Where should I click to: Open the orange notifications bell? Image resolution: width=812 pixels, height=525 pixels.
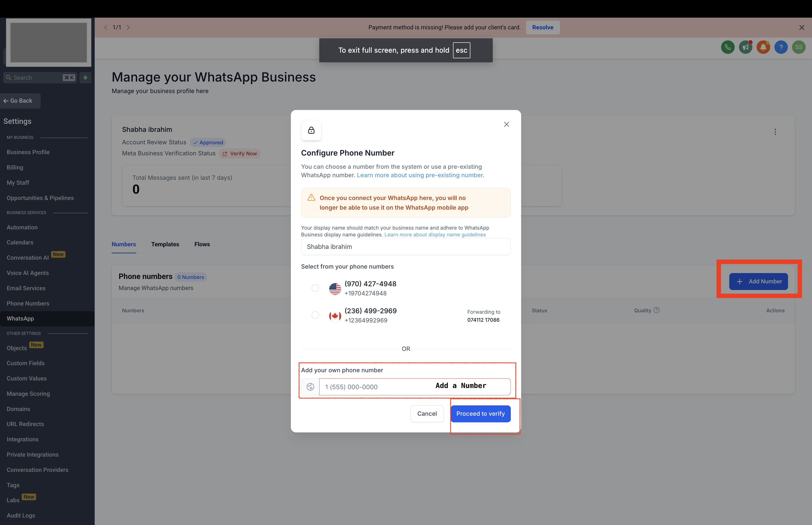coord(763,47)
